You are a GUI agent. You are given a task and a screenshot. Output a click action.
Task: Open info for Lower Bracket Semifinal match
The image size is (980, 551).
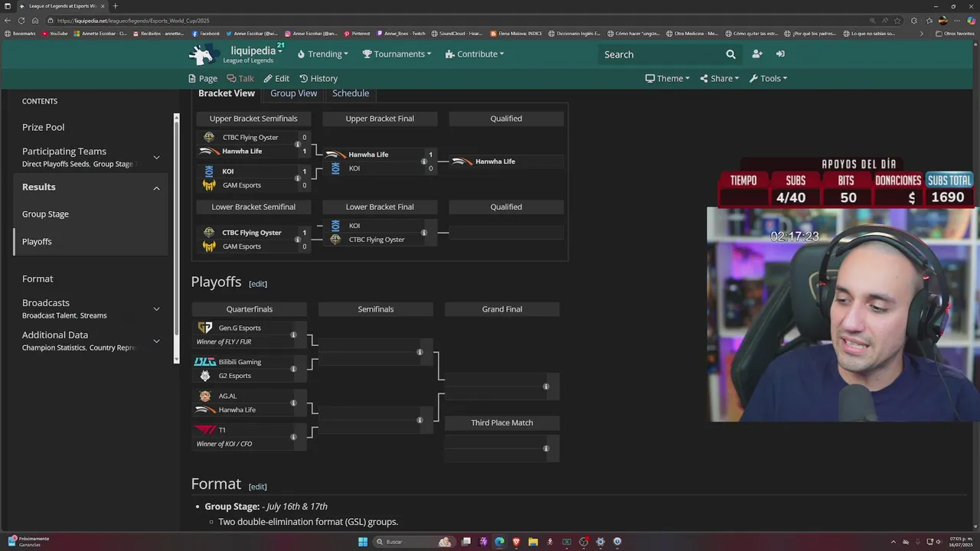pyautogui.click(x=298, y=240)
